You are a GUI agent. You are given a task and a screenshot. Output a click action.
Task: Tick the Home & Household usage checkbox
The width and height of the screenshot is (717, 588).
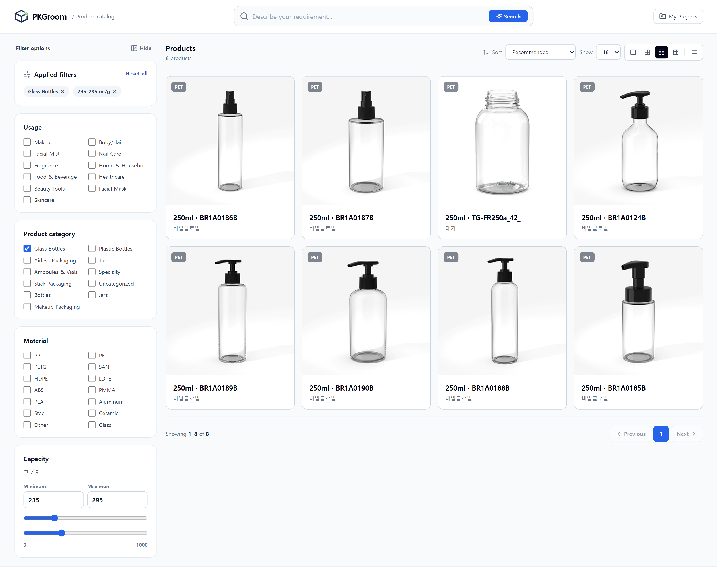[92, 165]
